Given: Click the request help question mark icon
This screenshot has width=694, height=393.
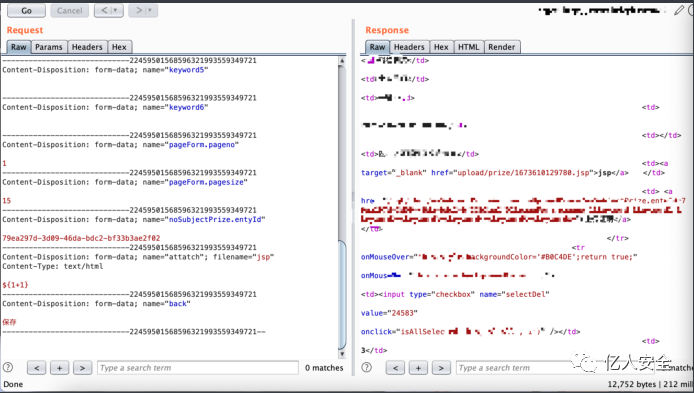Looking at the screenshot, I should [x=8, y=367].
